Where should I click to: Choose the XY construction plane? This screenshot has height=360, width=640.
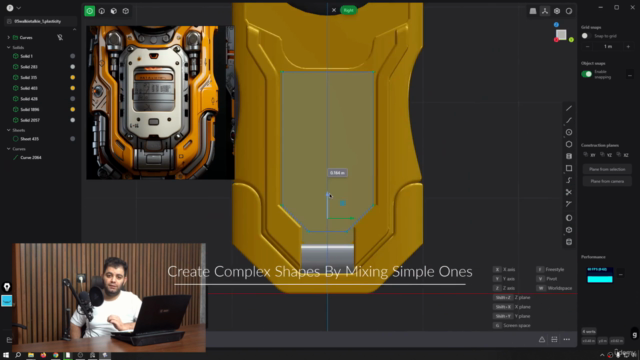590,155
